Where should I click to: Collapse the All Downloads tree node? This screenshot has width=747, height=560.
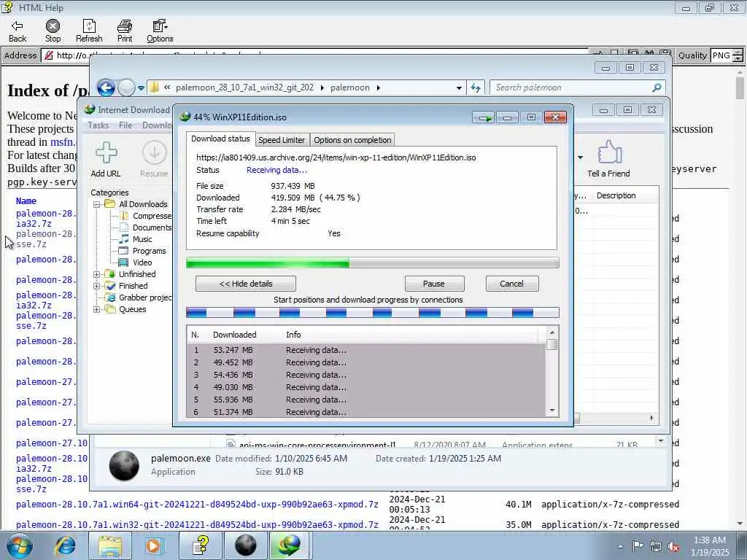pos(97,204)
